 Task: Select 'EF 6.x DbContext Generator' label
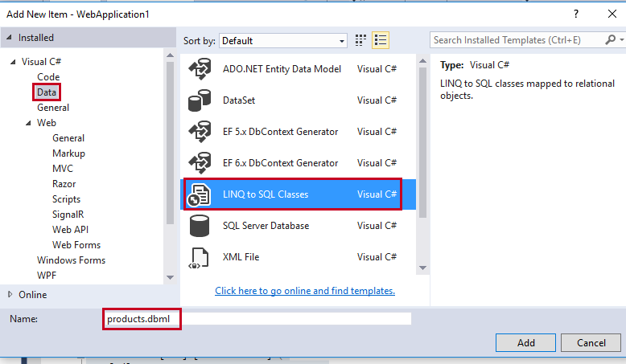280,163
